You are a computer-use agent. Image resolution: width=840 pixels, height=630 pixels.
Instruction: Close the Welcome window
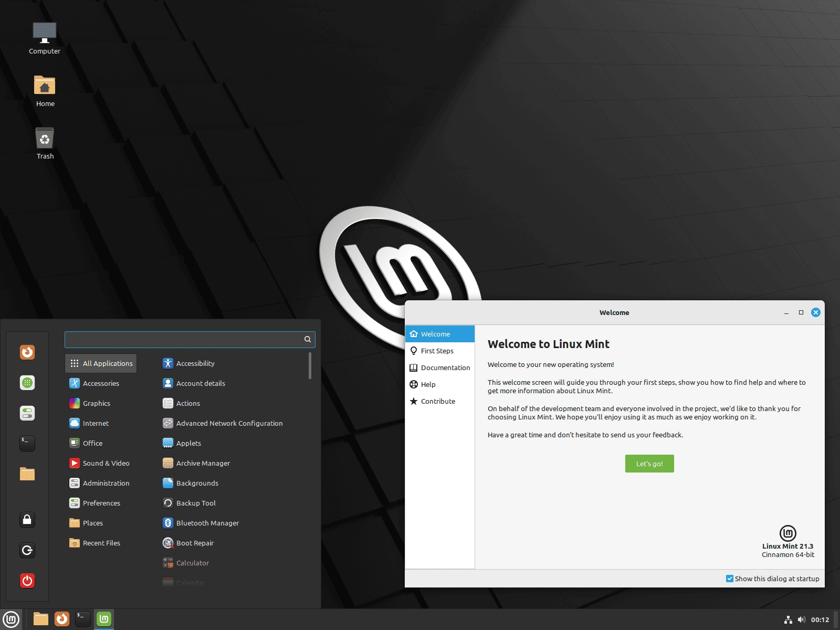[x=816, y=312]
